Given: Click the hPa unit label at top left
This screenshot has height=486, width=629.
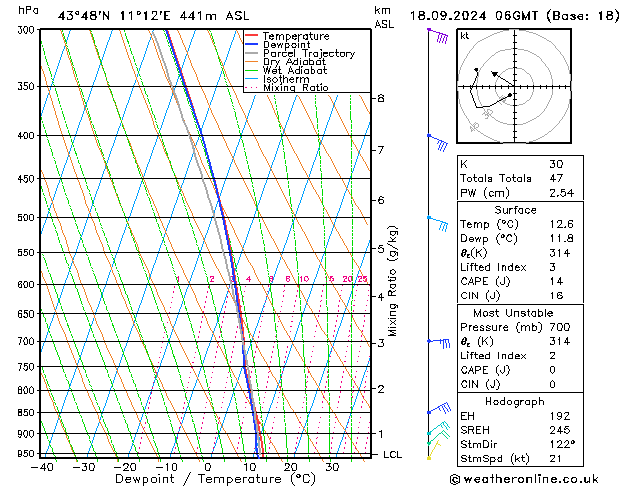Looking at the screenshot, I should 28,10.
